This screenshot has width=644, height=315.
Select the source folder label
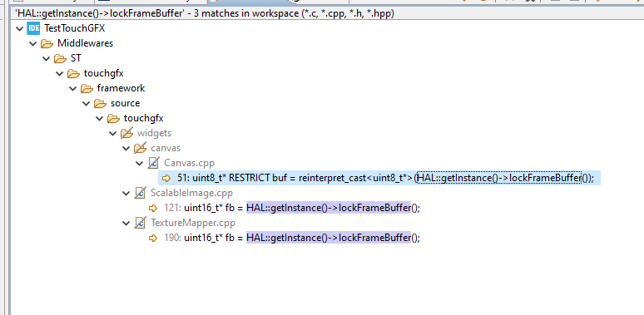coord(126,103)
